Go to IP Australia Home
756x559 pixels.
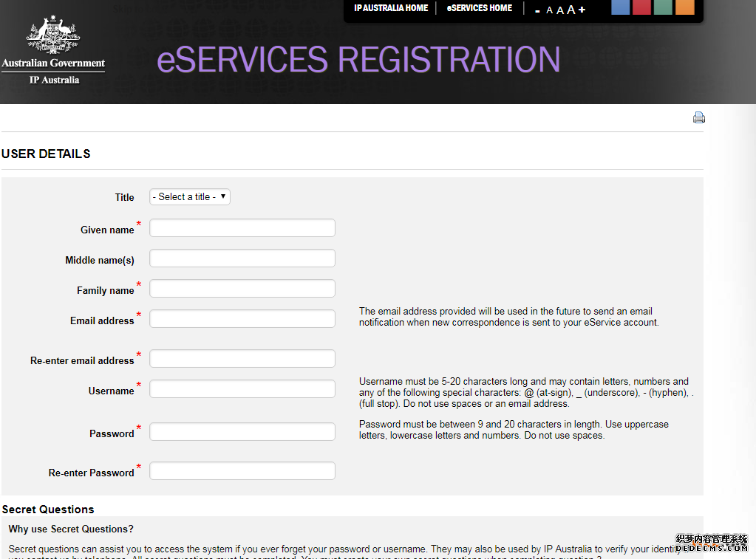point(391,8)
